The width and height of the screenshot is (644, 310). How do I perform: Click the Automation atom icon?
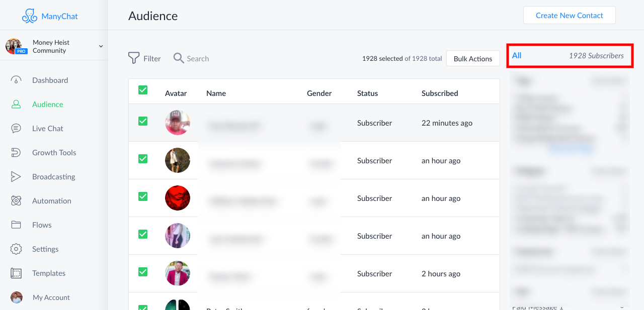[x=16, y=201]
